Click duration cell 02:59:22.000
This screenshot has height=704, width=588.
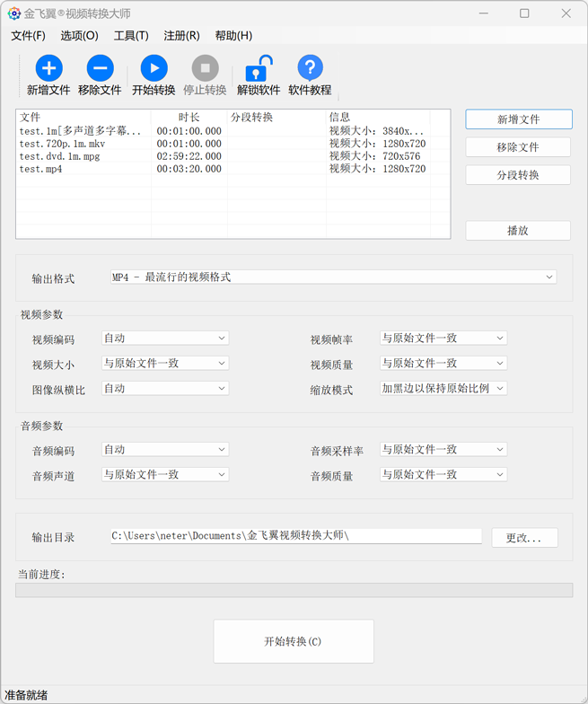(189, 156)
